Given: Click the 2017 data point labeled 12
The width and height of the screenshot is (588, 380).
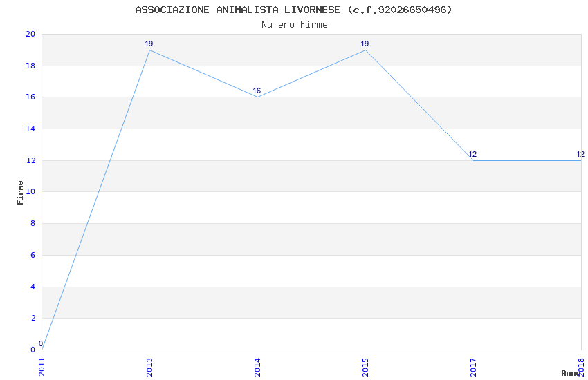Looking at the screenshot, I should 474,160.
